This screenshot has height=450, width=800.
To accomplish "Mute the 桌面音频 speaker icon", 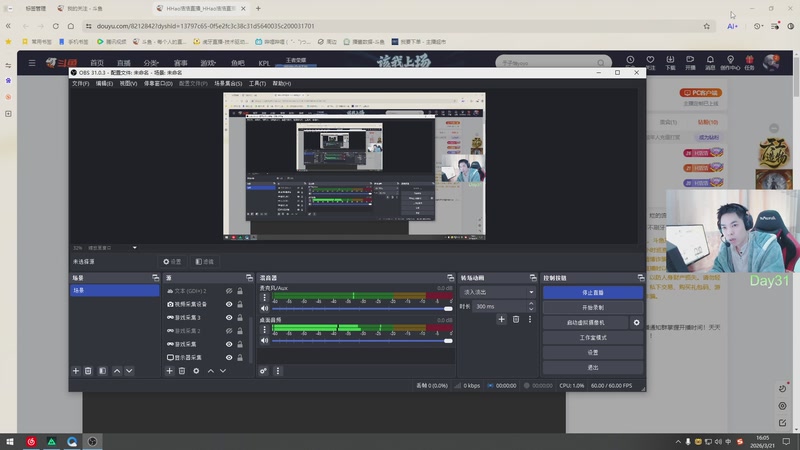I will pos(264,340).
